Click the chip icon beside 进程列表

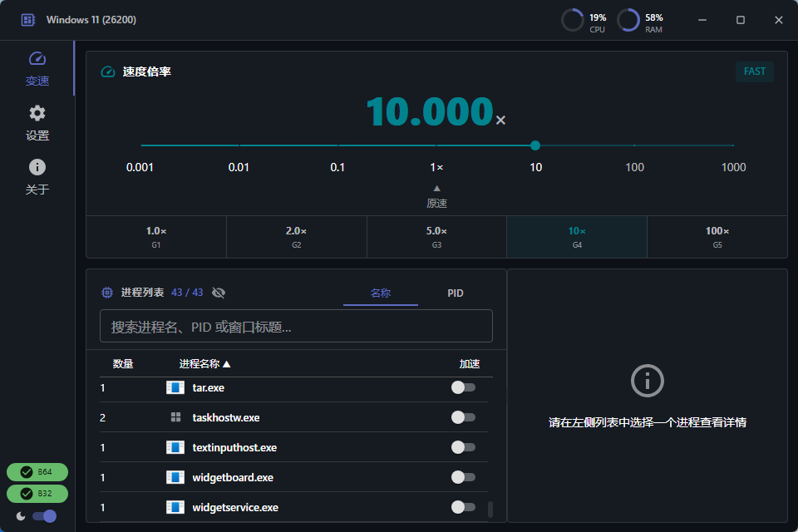(x=107, y=293)
